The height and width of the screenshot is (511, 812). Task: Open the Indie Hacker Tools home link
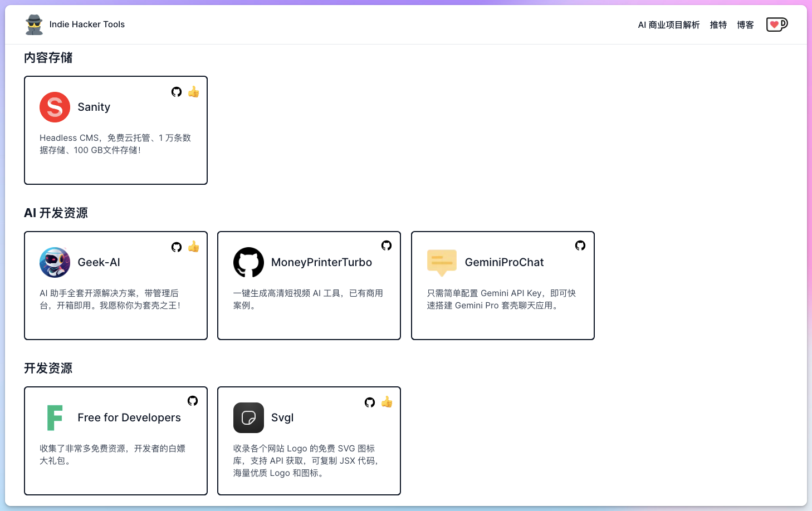pos(87,24)
